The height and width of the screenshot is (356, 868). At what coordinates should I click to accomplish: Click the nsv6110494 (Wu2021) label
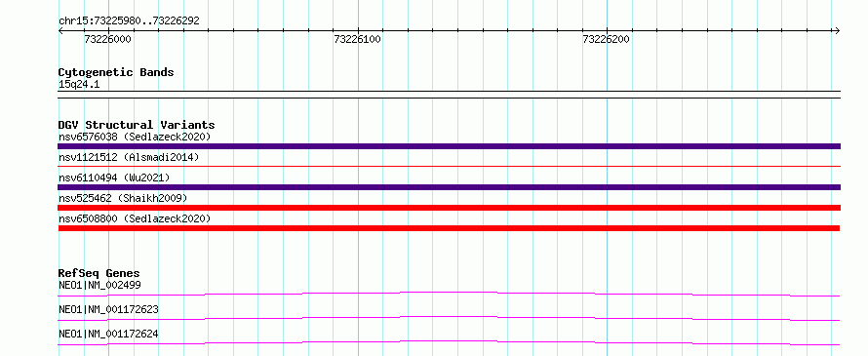pos(113,178)
